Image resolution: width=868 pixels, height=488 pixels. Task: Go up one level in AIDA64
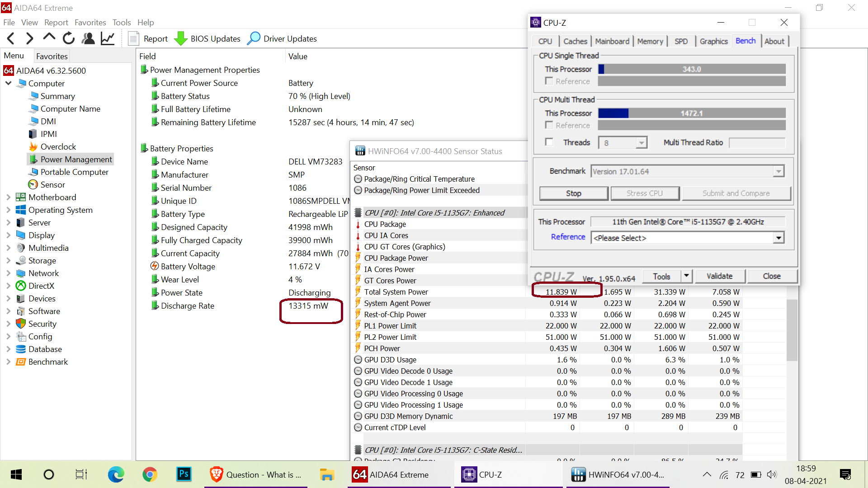click(x=49, y=38)
